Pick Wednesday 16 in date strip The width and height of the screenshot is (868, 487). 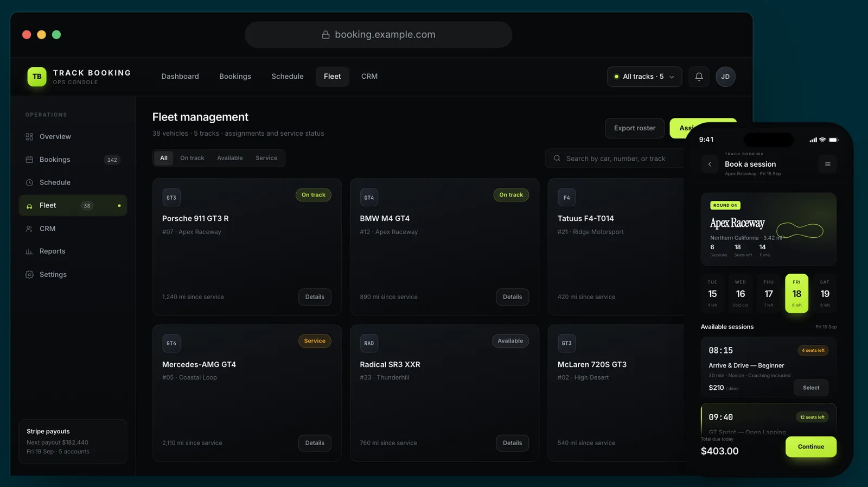pos(741,294)
